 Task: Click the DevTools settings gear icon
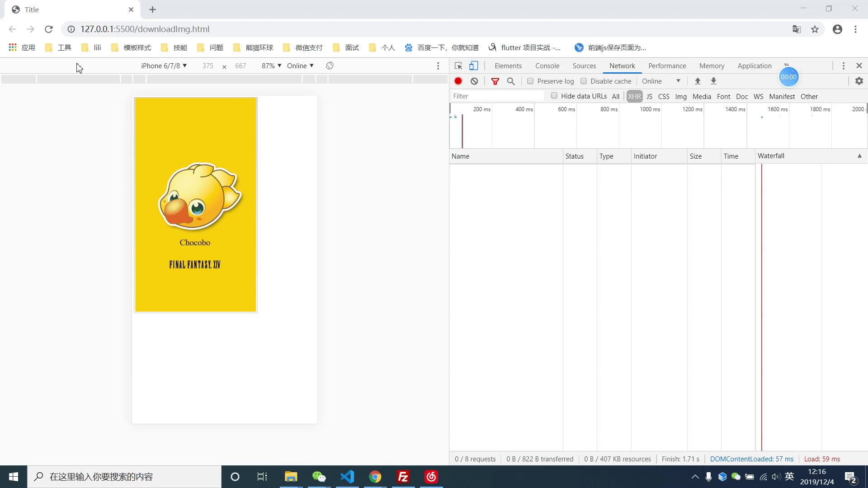click(x=860, y=81)
